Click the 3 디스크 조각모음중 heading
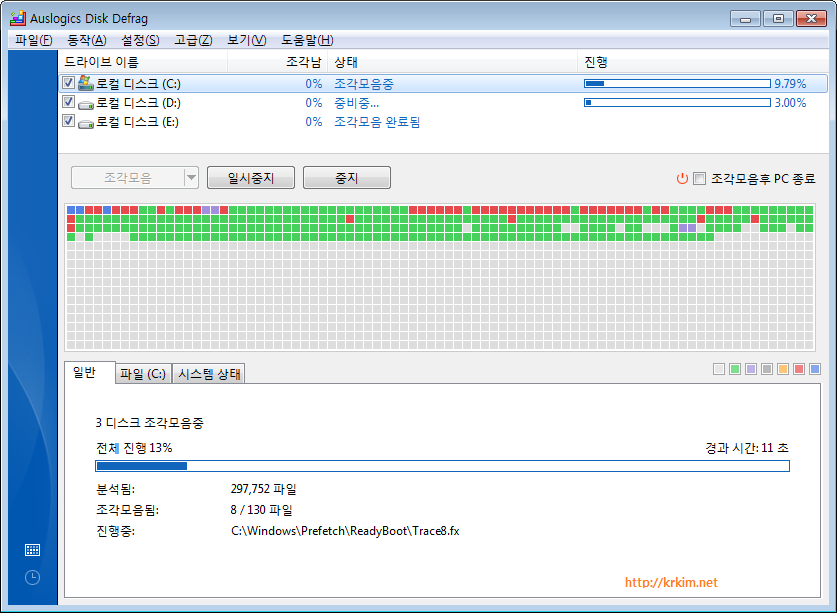The image size is (837, 613). point(149,423)
